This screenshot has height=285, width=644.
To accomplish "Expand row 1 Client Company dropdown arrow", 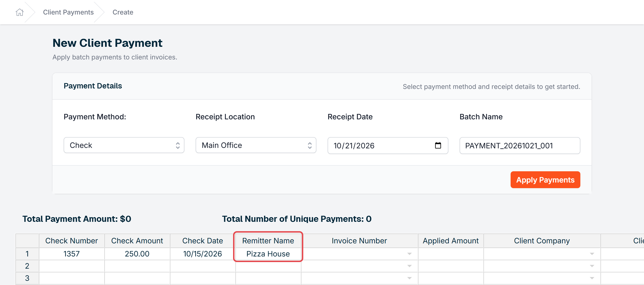I will 592,254.
